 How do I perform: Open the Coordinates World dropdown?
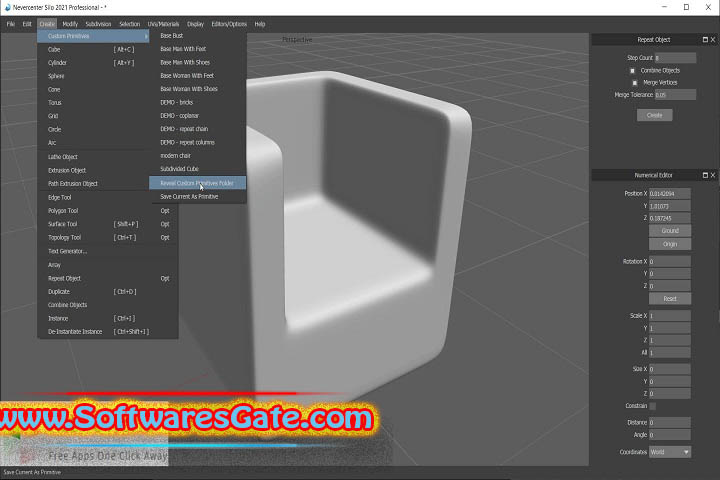[669, 452]
